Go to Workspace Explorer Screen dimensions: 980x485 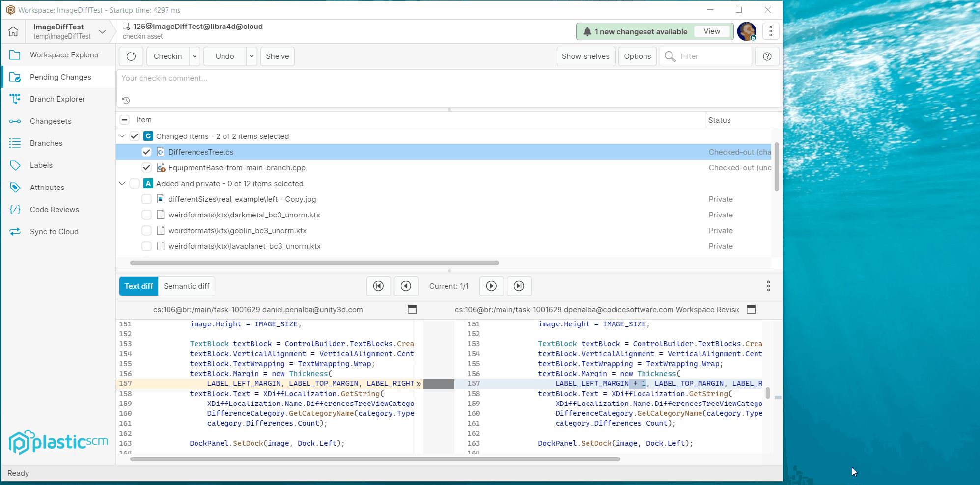coord(64,54)
